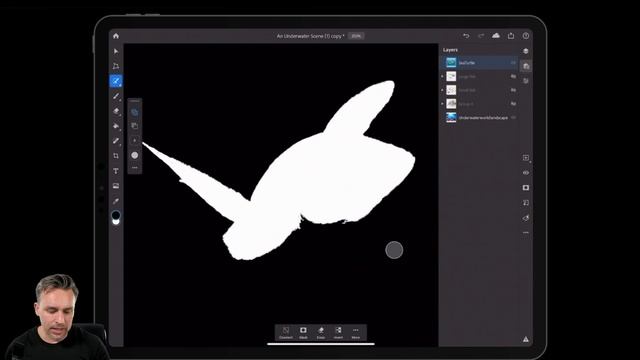The height and width of the screenshot is (360, 640).
Task: Click the seaTurtle layer thumbnail
Action: click(451, 62)
